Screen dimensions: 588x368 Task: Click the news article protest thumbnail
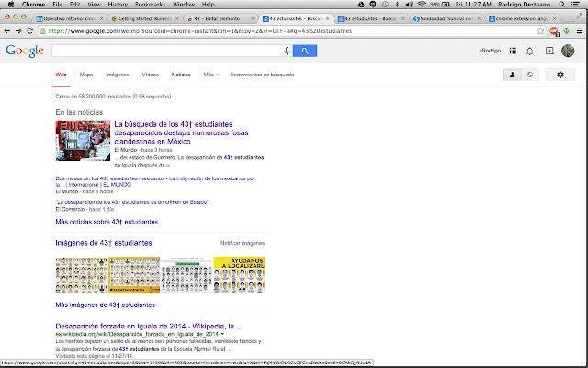(83, 141)
